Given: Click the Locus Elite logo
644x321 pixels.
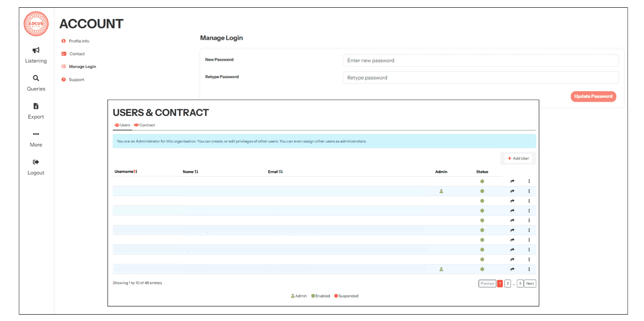Looking at the screenshot, I should click(36, 24).
